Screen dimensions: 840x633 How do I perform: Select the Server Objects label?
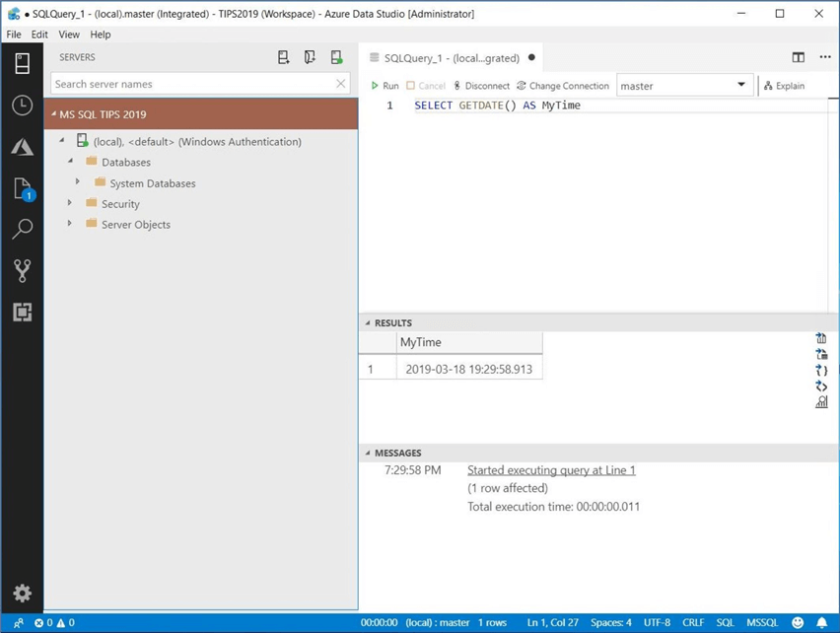click(136, 225)
